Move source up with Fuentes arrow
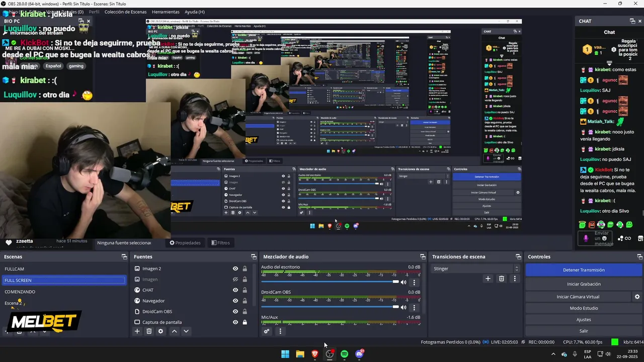Screen dimensions: 644x362 click(x=174, y=331)
